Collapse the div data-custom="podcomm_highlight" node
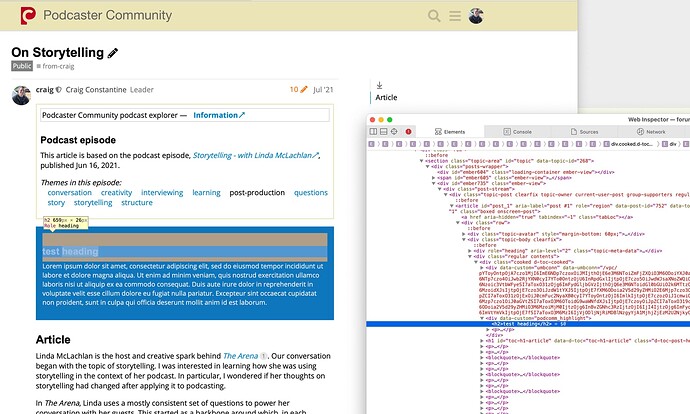The width and height of the screenshot is (690, 414). [482, 318]
